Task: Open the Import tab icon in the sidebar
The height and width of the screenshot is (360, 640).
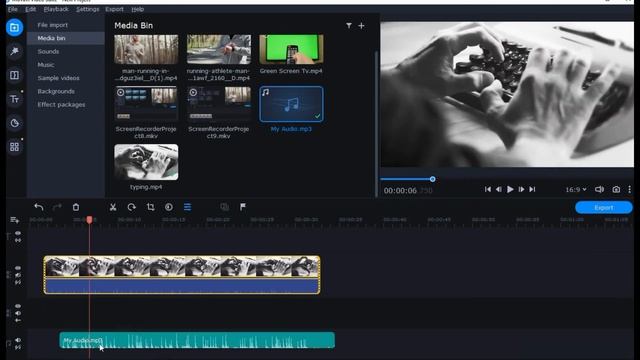Action: [x=14, y=28]
